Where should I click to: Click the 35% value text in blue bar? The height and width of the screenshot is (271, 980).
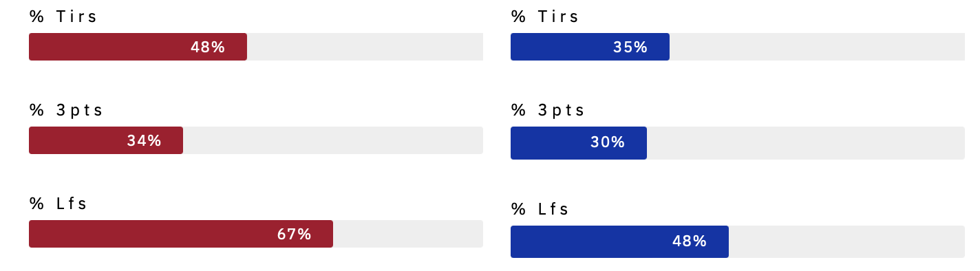point(630,47)
